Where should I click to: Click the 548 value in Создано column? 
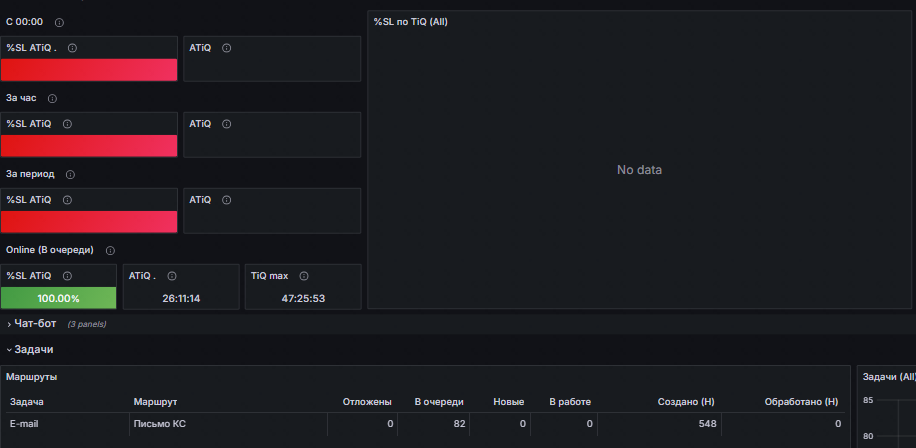pyautogui.click(x=707, y=424)
